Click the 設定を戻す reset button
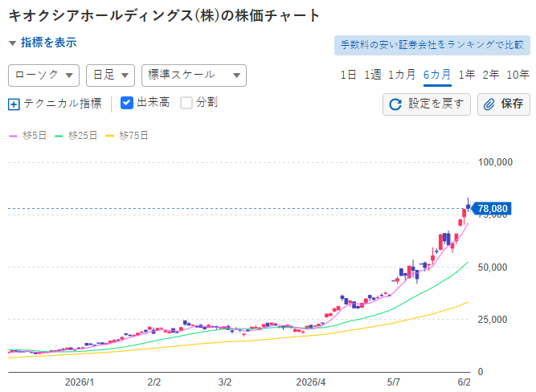Viewport: 536px width, 392px height. pos(427,104)
